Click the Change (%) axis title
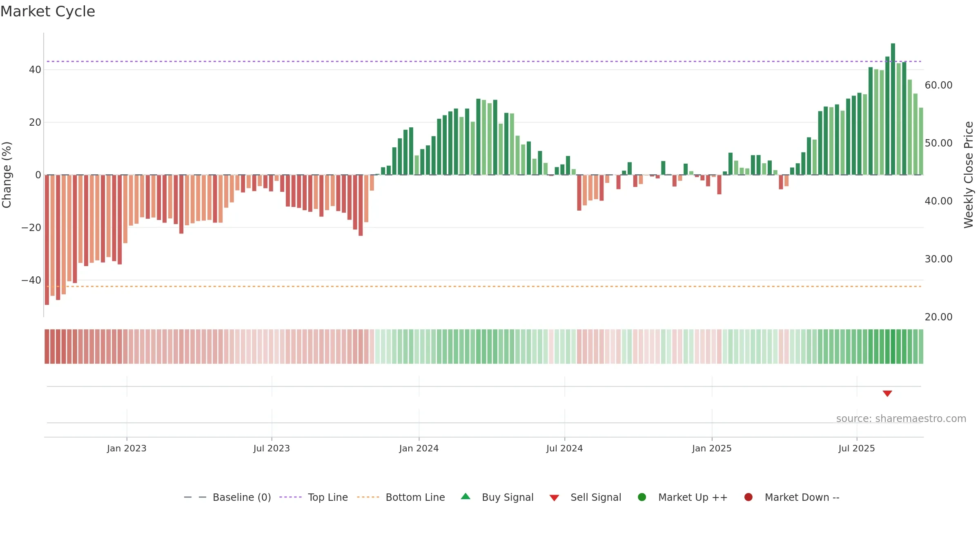 (7, 175)
